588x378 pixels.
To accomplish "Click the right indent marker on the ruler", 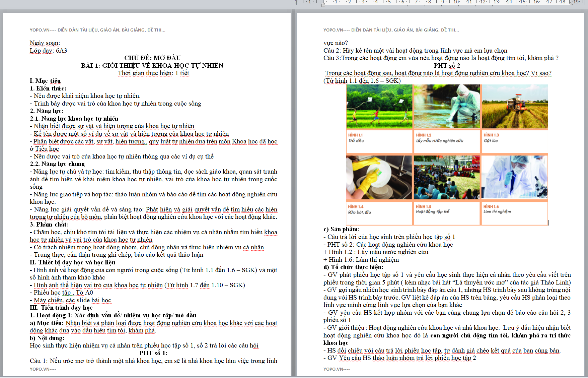I will (x=571, y=3).
